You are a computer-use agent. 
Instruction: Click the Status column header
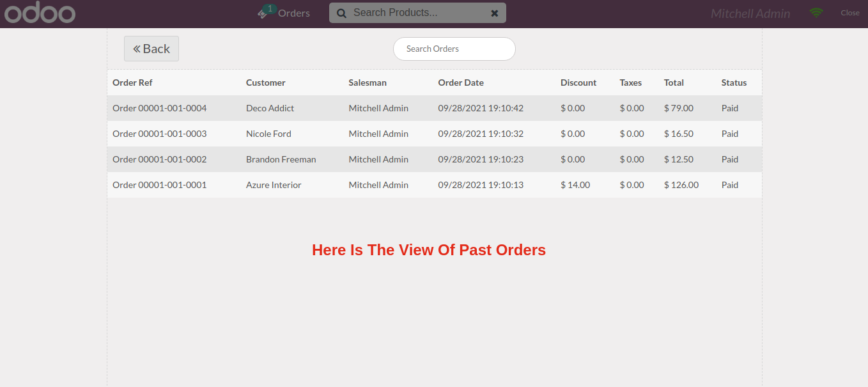pyautogui.click(x=734, y=83)
